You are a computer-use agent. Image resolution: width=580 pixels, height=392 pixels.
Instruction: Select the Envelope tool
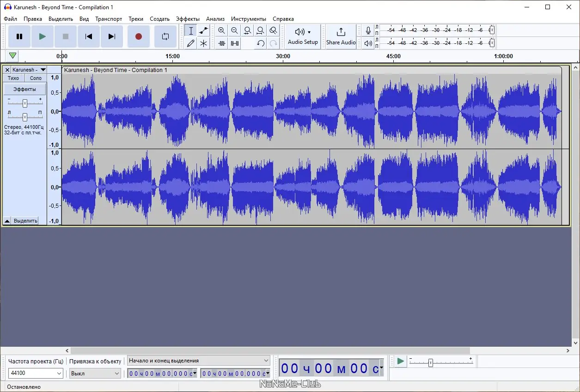click(203, 31)
